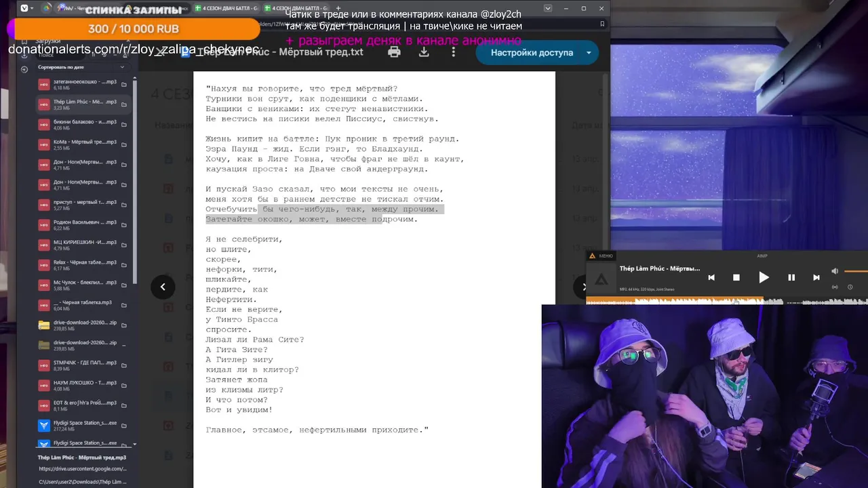The width and height of the screenshot is (868, 488).
Task: Skip to next track in AIMP
Action: point(816,277)
